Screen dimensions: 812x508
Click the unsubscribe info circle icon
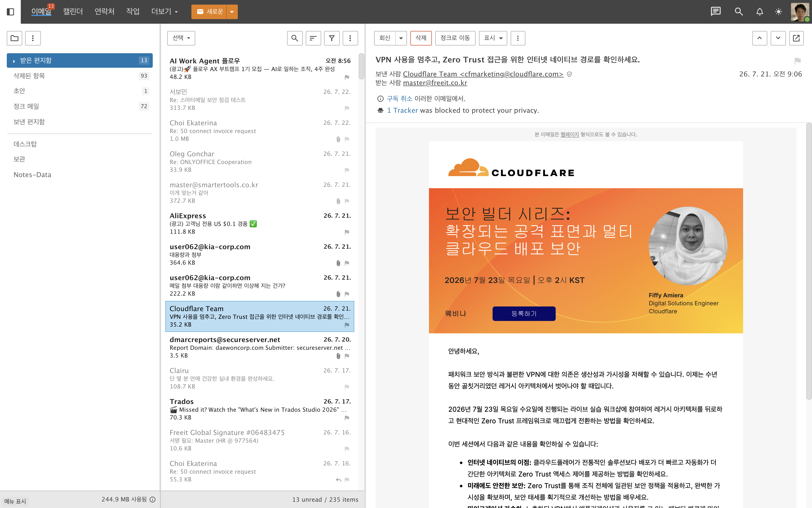click(380, 99)
